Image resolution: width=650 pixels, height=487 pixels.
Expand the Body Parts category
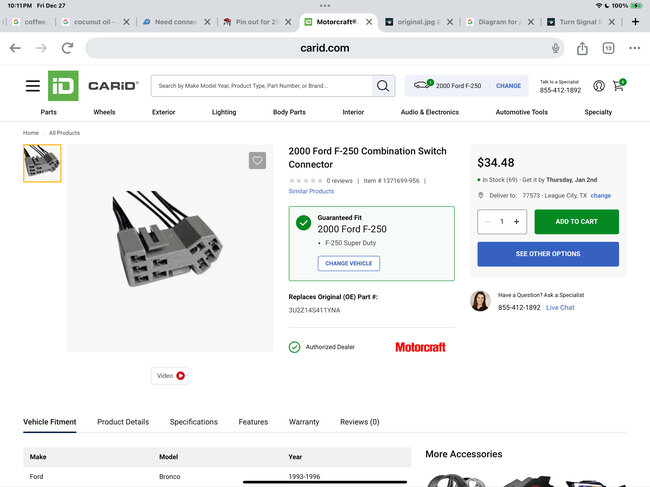tap(289, 112)
